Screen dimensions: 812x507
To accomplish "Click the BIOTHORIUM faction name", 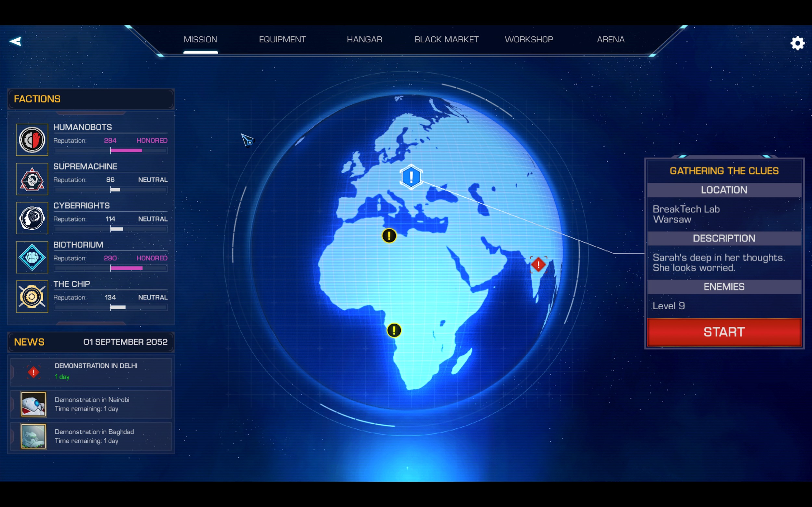I will tap(78, 245).
